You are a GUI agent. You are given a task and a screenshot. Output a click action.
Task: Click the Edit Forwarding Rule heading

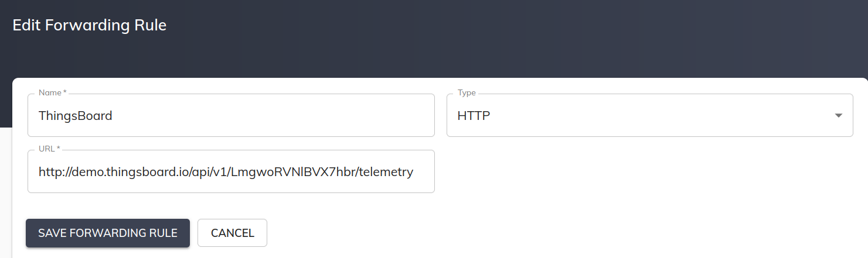(x=90, y=25)
